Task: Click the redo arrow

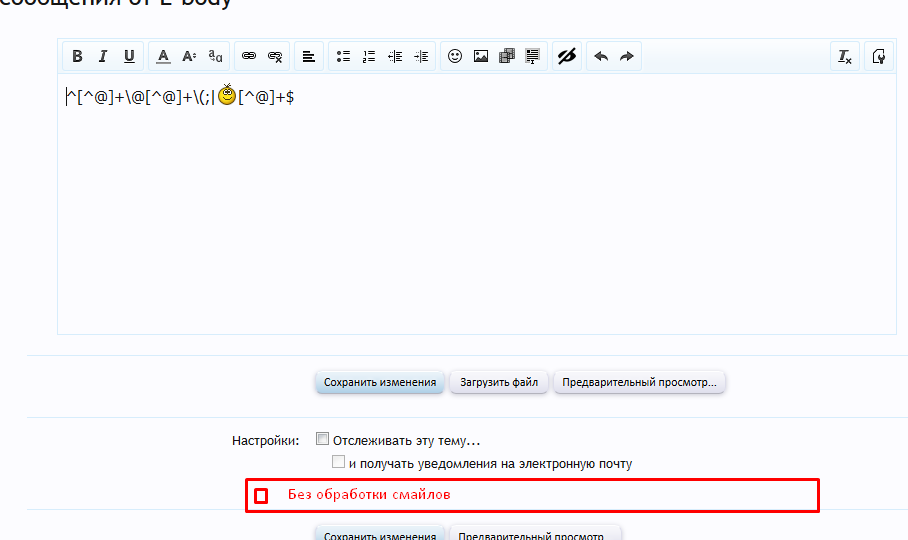Action: [x=627, y=57]
